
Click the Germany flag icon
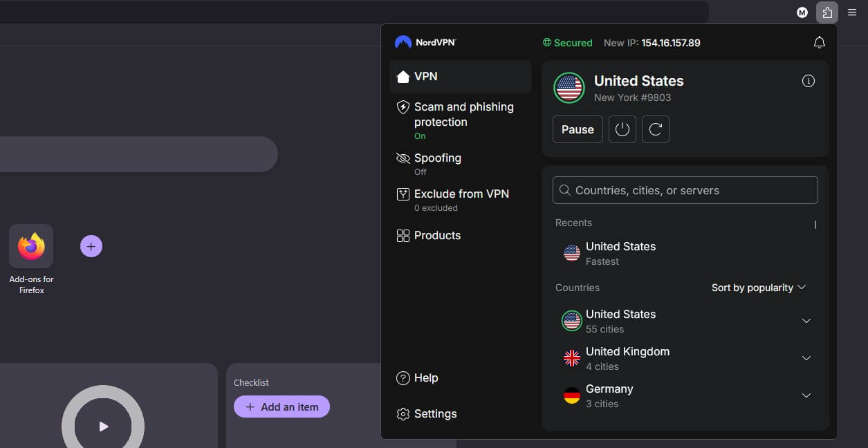tap(571, 395)
